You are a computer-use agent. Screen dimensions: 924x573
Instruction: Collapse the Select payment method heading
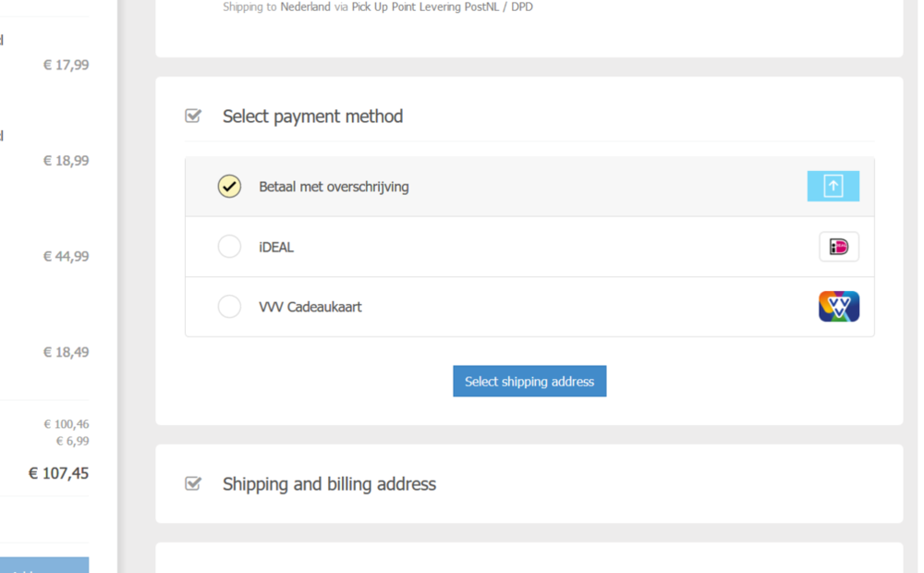click(312, 116)
